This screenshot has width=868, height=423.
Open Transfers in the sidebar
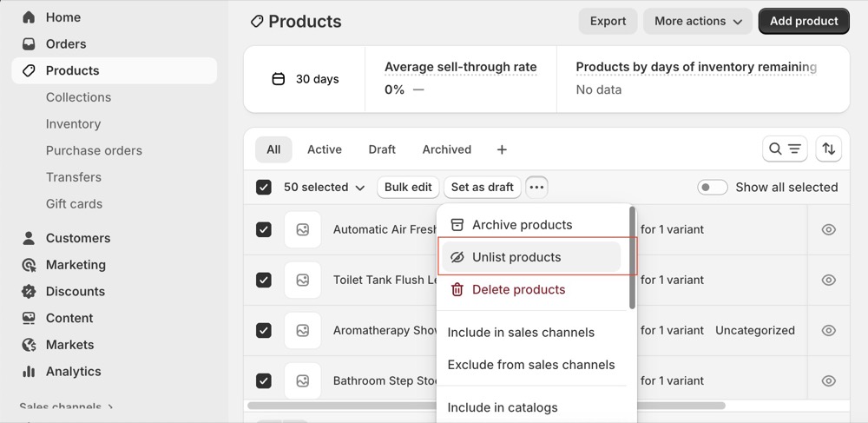74,176
